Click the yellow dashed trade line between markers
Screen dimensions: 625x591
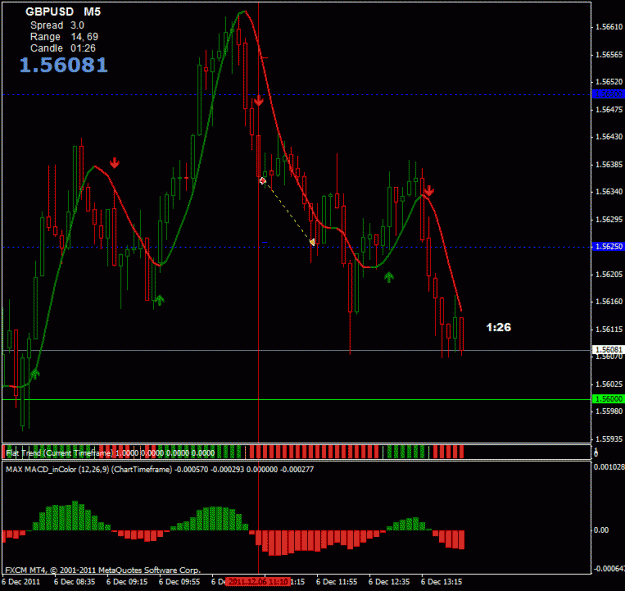(287, 211)
